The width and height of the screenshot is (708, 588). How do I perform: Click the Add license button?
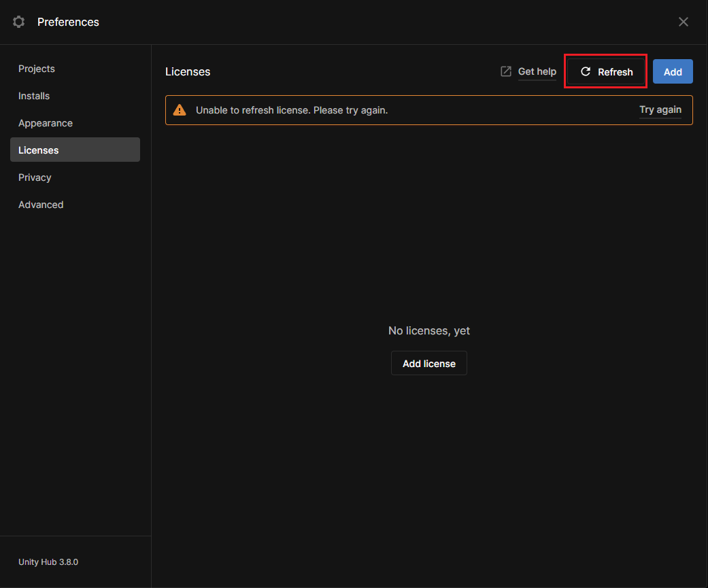pyautogui.click(x=428, y=363)
